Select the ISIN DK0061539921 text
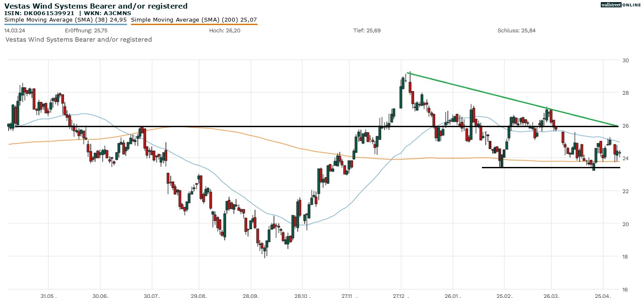This screenshot has width=644, height=298. (42, 13)
